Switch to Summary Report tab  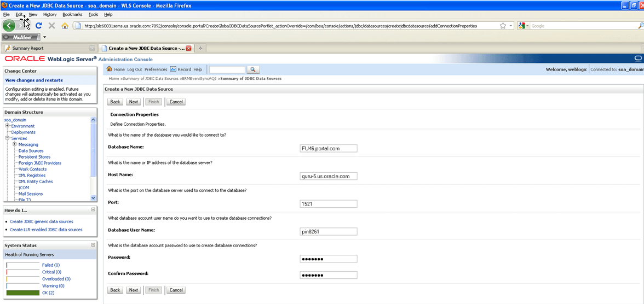(49, 48)
